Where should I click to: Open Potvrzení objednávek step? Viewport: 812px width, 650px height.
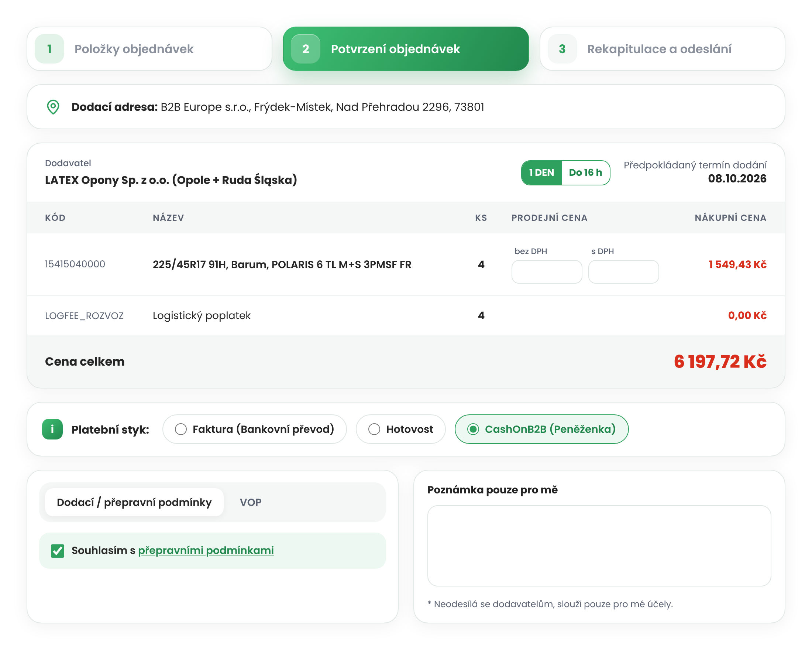tap(406, 49)
